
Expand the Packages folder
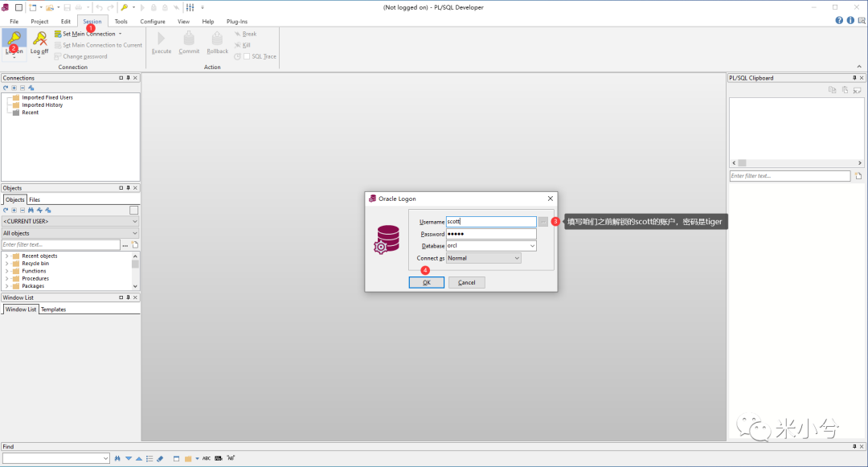pyautogui.click(x=6, y=286)
